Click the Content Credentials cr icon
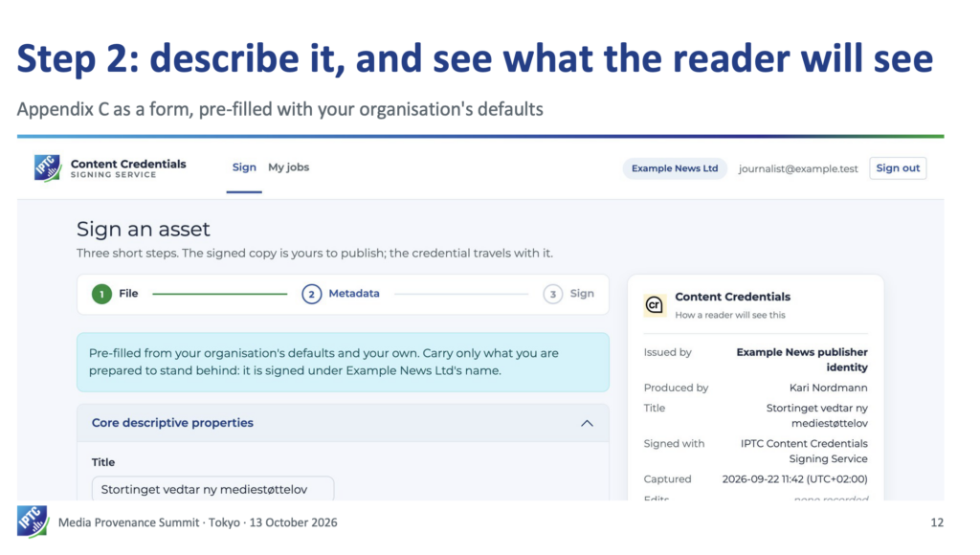Viewport: 980px width, 555px height. [655, 305]
